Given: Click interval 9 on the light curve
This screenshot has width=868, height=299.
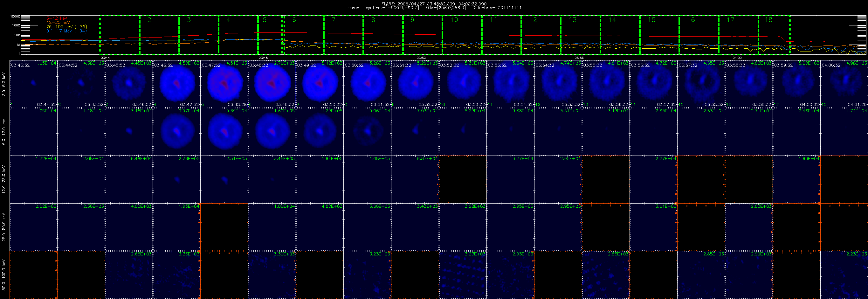Looking at the screenshot, I should [423, 35].
